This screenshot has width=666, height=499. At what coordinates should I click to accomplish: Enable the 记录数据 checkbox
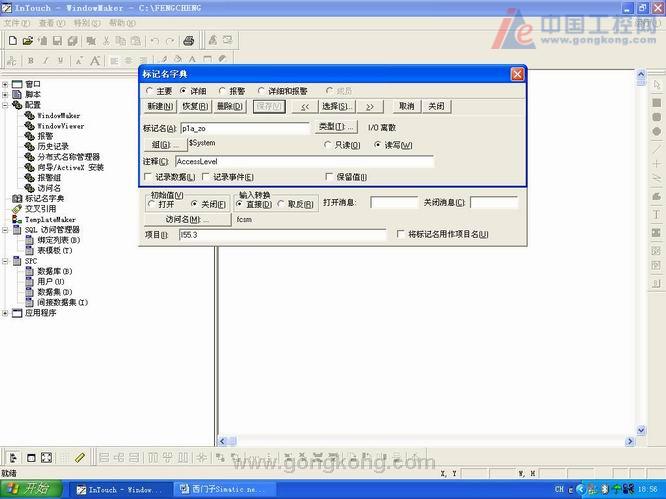coord(148,177)
